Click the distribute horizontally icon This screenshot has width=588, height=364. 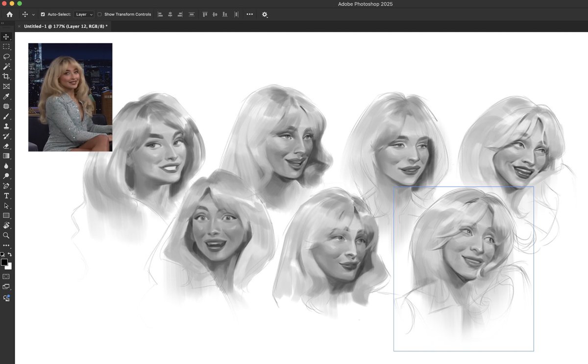click(192, 14)
